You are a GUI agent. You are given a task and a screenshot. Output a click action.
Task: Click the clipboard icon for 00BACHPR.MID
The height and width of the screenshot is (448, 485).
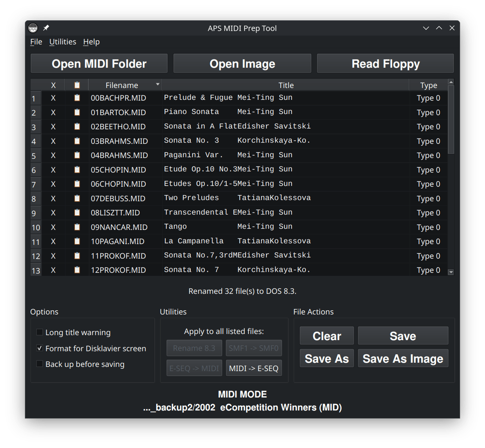(x=77, y=98)
